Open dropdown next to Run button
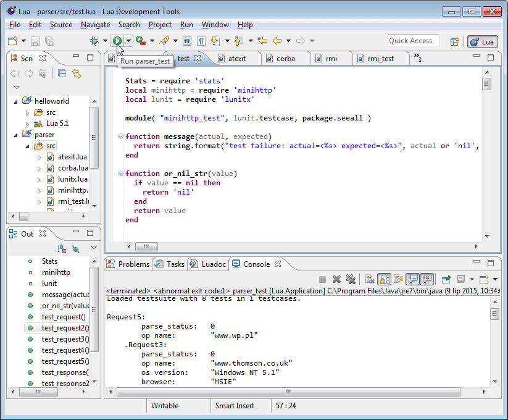The image size is (508, 420). pyautogui.click(x=128, y=41)
